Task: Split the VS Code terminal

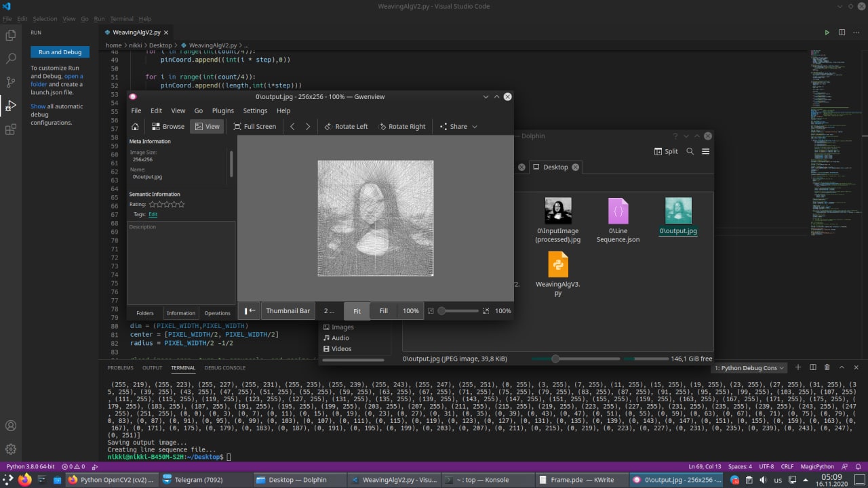Action: 812,367
